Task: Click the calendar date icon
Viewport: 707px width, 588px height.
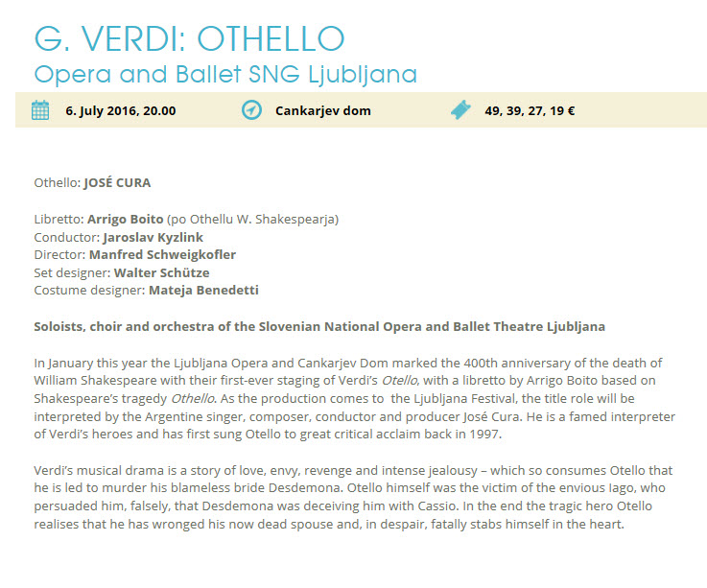Action: click(x=40, y=110)
